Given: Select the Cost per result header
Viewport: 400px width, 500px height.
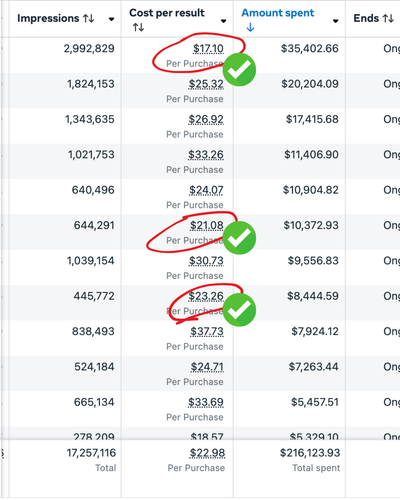Looking at the screenshot, I should (167, 13).
